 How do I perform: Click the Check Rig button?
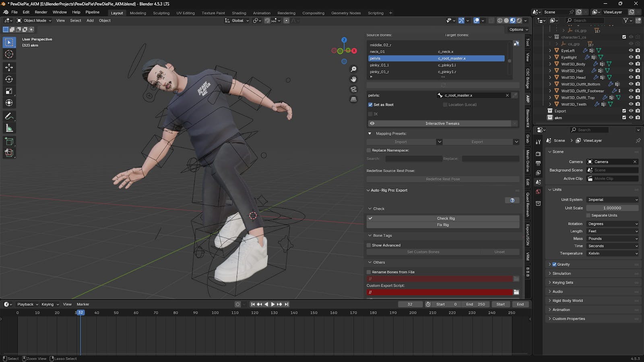[x=446, y=218]
